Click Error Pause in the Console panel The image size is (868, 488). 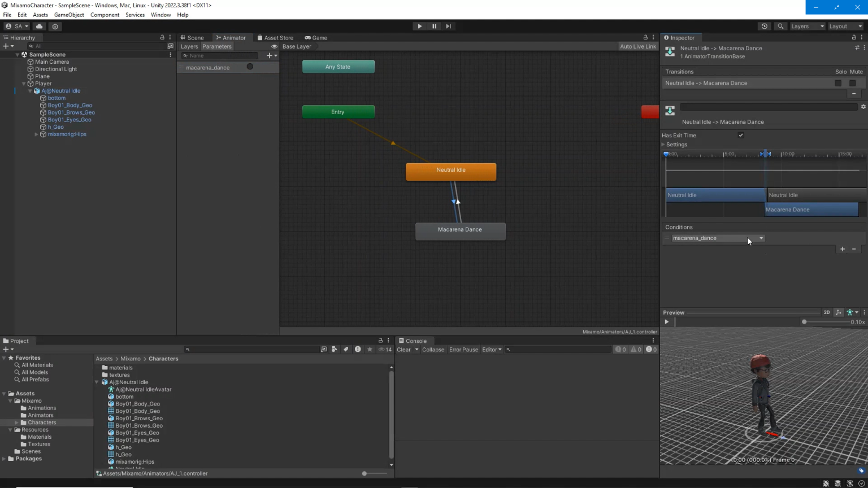tap(463, 349)
